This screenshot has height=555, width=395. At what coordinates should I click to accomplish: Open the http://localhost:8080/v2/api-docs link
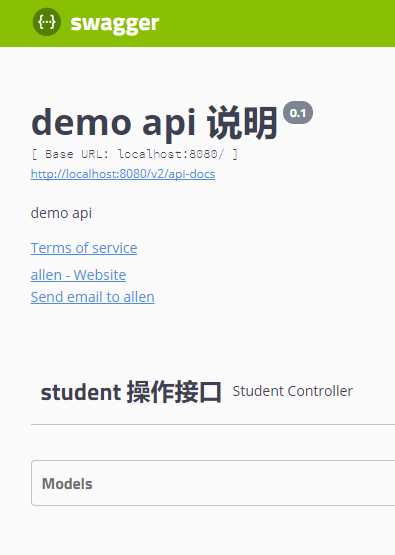coord(123,174)
